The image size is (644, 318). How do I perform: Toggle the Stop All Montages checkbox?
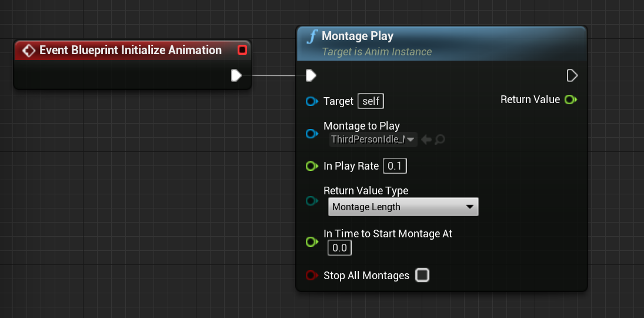pos(422,275)
